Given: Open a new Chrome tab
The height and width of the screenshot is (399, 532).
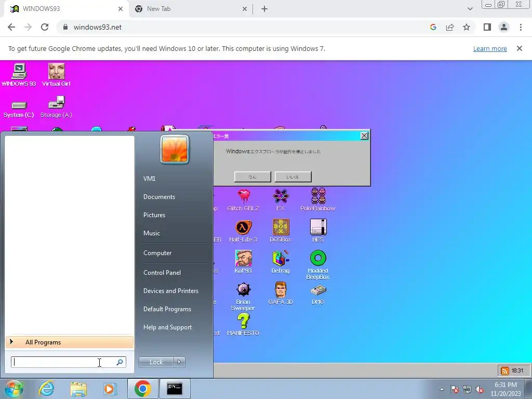Looking at the screenshot, I should 264,9.
